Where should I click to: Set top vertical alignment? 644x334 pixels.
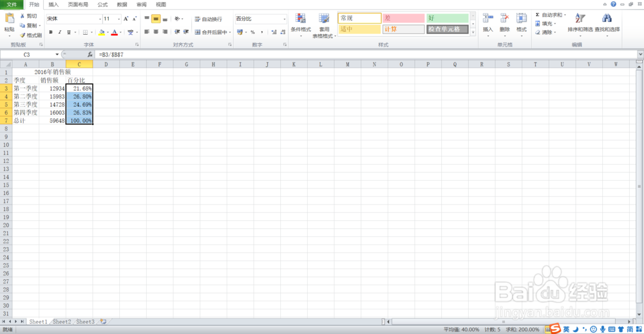(147, 19)
